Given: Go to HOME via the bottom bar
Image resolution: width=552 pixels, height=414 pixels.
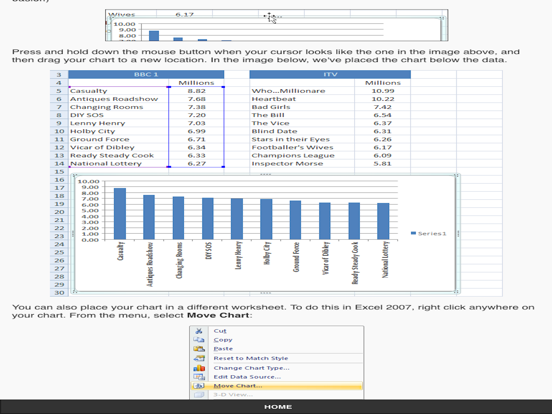Looking at the screenshot, I should [x=278, y=407].
